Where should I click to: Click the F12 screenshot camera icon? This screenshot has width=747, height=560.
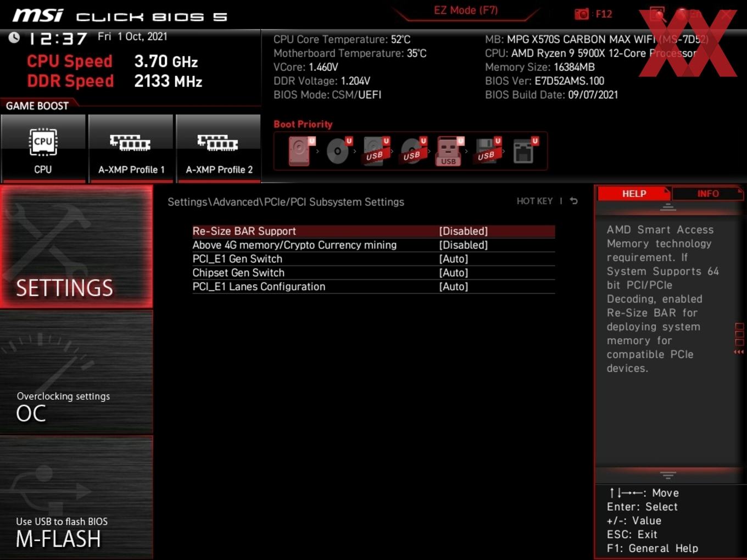pos(582,14)
